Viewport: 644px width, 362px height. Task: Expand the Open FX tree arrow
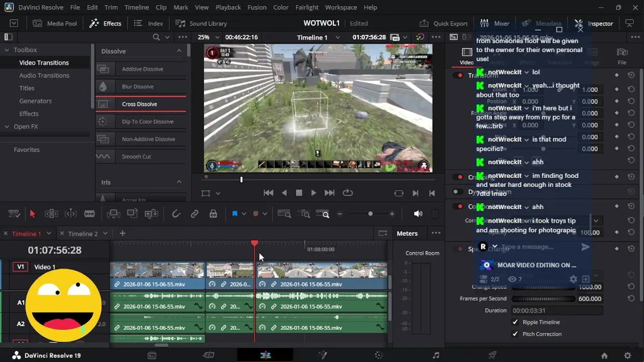7,127
